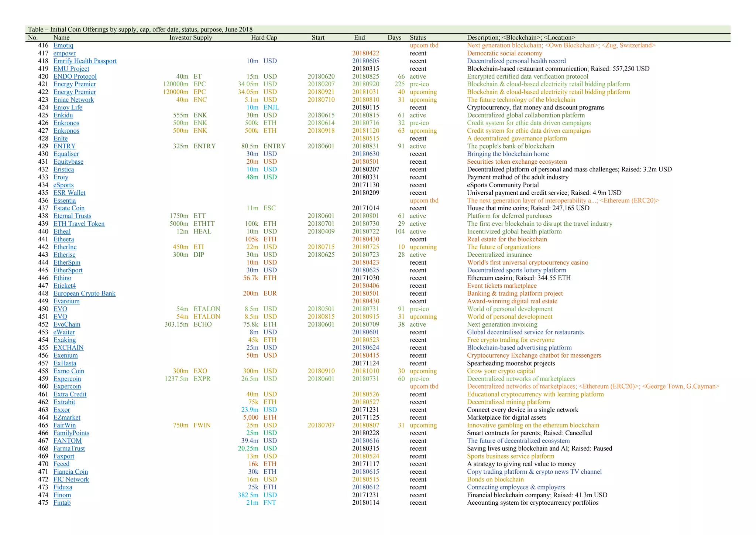Open the FIC Network link
This screenshot has height=535, width=756.
(x=71, y=479)
